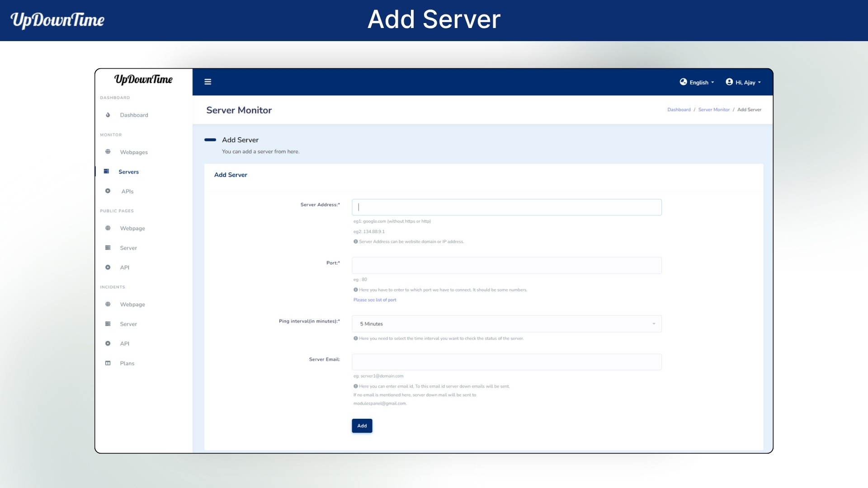The image size is (868, 488).
Task: Open the Please see list of port link
Action: click(x=375, y=300)
